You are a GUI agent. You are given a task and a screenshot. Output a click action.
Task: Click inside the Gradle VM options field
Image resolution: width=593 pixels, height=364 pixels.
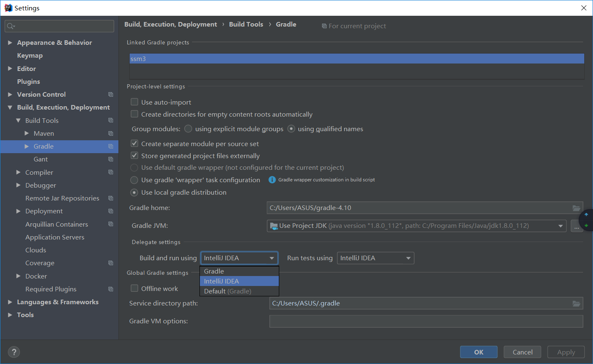424,321
